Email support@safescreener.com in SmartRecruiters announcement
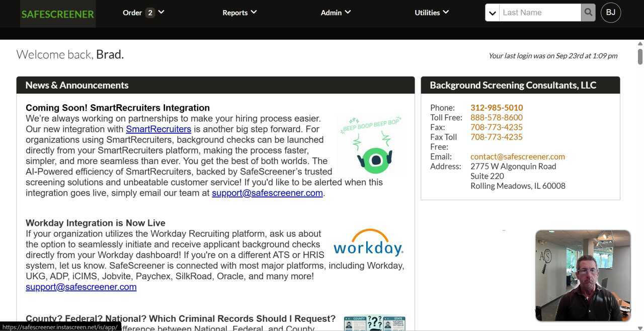Viewport: 644px width, 331px height. pos(267,193)
